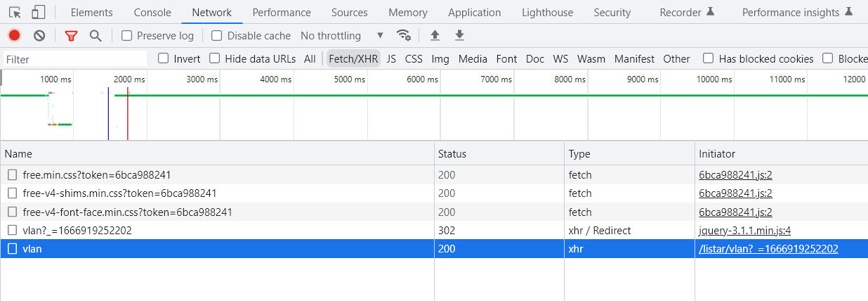Enable the Preserve log checkbox
868x301 pixels.
click(x=127, y=35)
